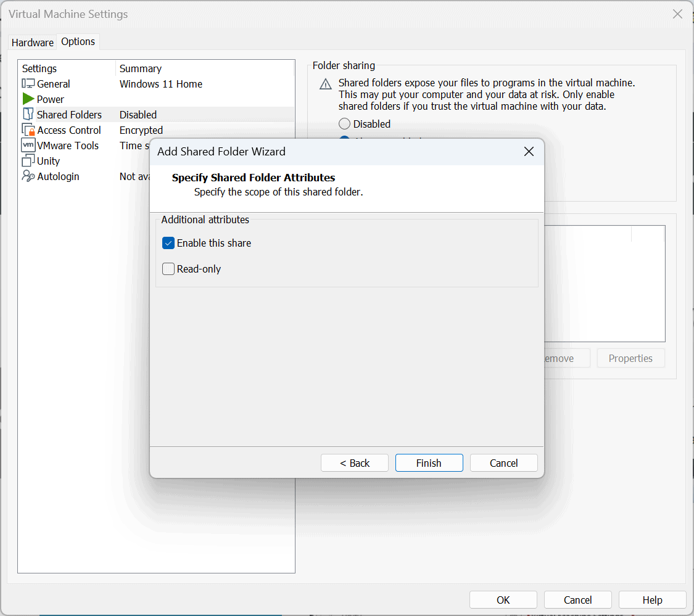The height and width of the screenshot is (616, 694).
Task: Uncheck the Enable this share checkbox
Action: [168, 243]
